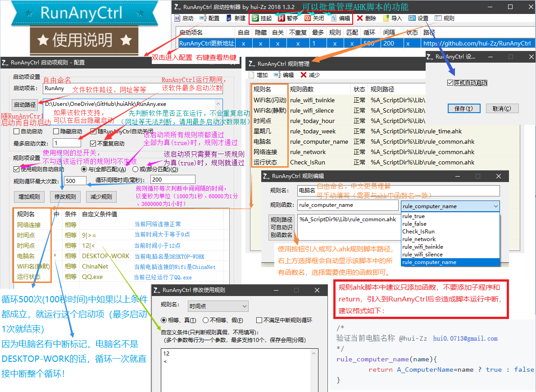
Task: Click 保存(Y) in settings window
Action: [x=464, y=109]
